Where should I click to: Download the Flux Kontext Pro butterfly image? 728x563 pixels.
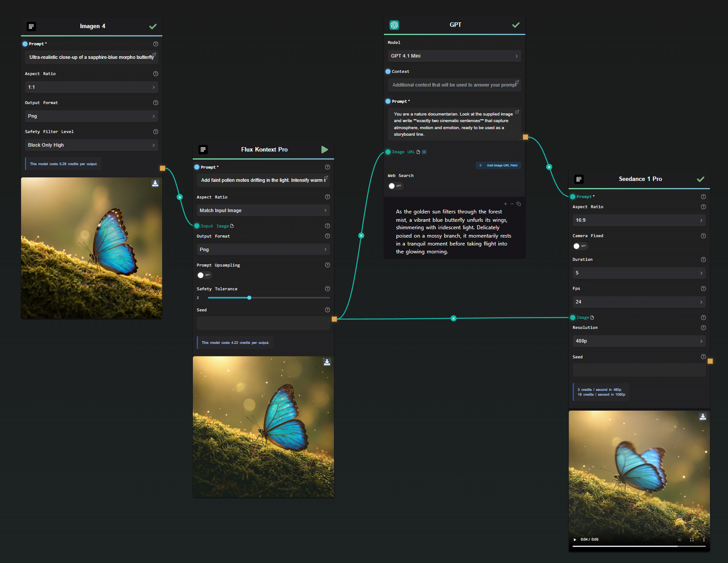327,362
